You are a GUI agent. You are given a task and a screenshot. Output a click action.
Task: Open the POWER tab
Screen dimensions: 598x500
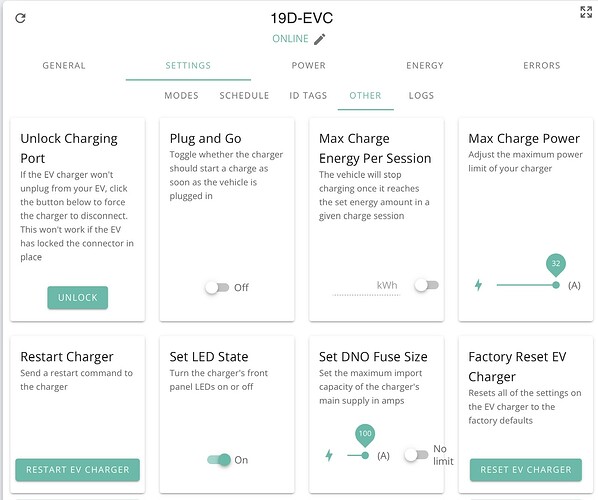click(x=309, y=66)
